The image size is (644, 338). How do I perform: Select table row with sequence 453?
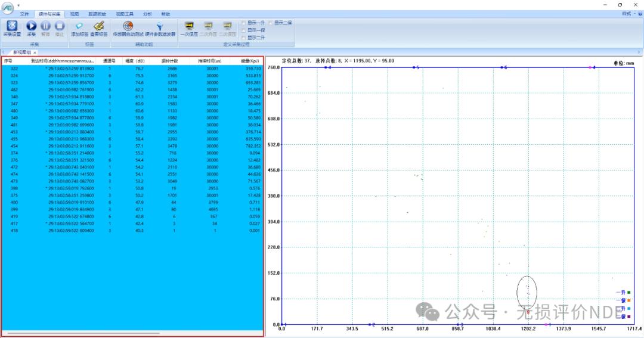click(x=132, y=132)
